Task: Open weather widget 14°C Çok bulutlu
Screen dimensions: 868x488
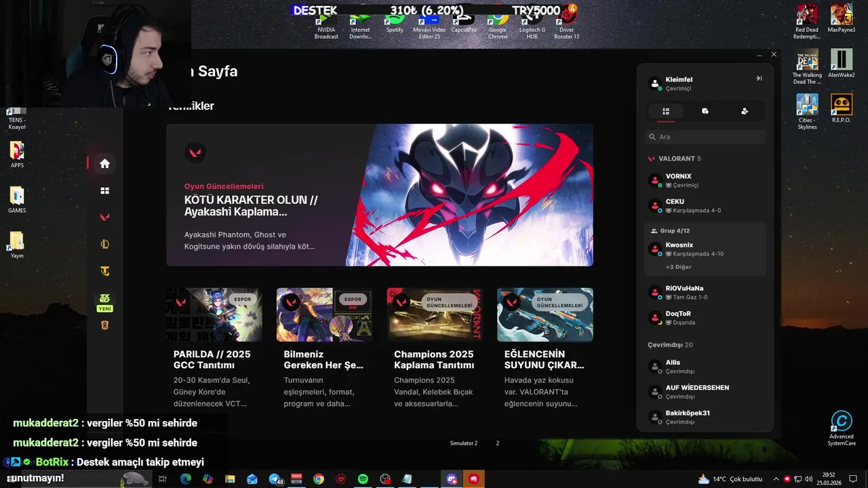Action: click(729, 479)
